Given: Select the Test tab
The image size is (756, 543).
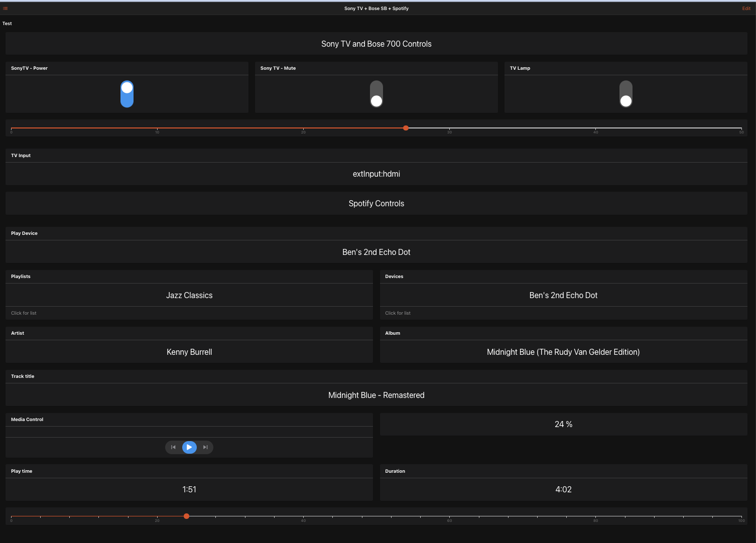Looking at the screenshot, I should coord(7,24).
